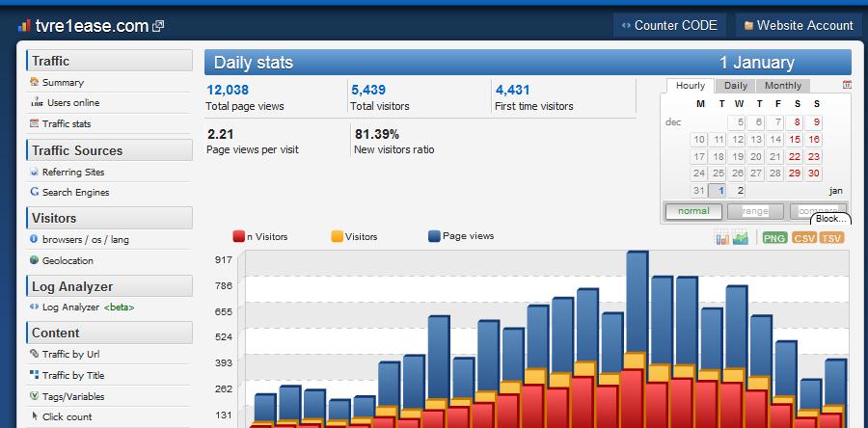
Task: Select compare mode in the calendar
Action: coord(818,211)
